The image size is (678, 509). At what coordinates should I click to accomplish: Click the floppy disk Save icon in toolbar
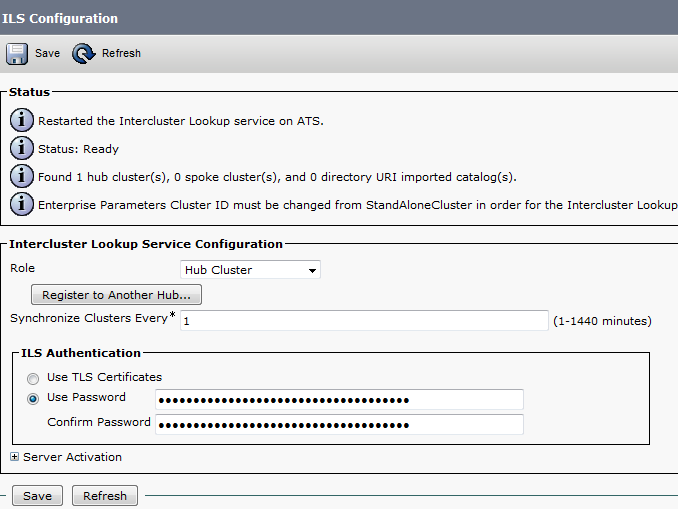tap(18, 53)
